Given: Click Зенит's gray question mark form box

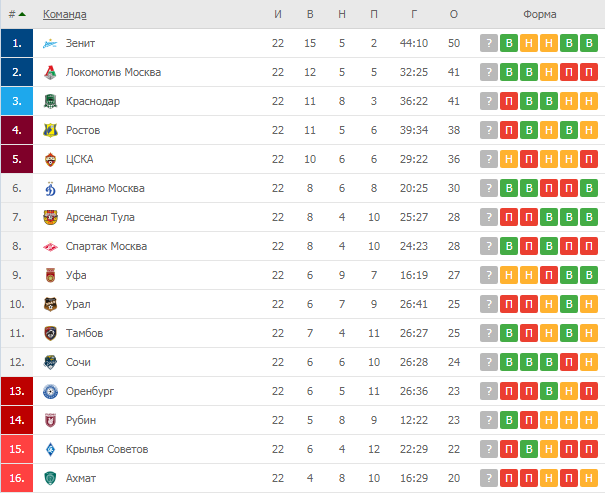Looking at the screenshot, I should 489,43.
